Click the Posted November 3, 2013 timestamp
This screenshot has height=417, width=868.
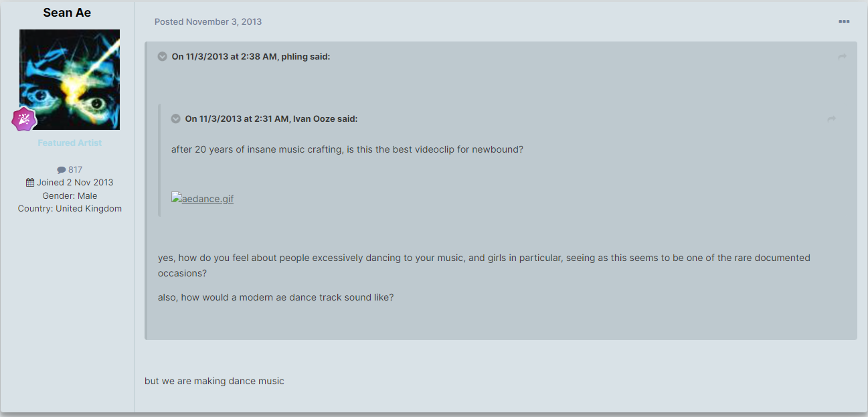click(208, 21)
